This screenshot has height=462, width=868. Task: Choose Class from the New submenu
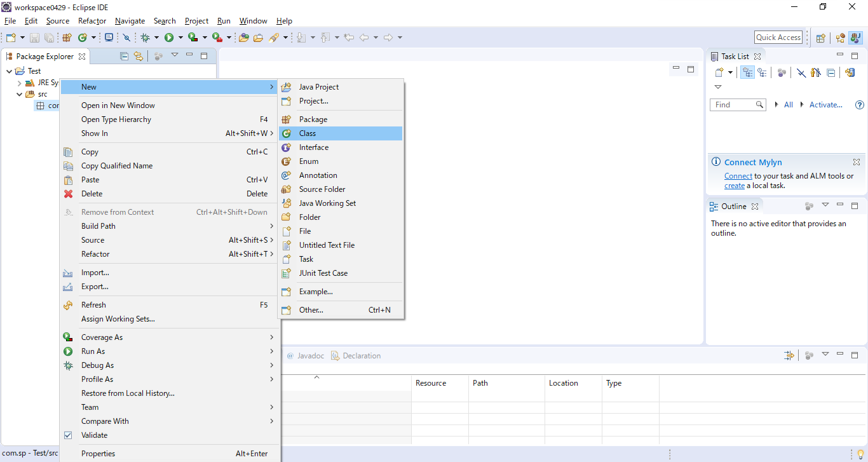pos(341,133)
